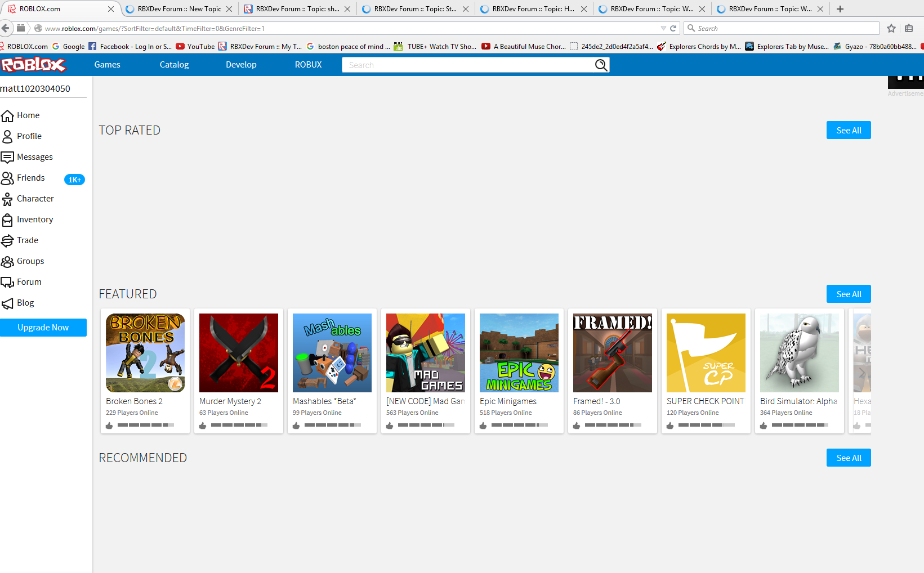Screen dimensions: 924x573
Task: Open the ROBUX menu in the Roblox header
Action: click(x=309, y=65)
